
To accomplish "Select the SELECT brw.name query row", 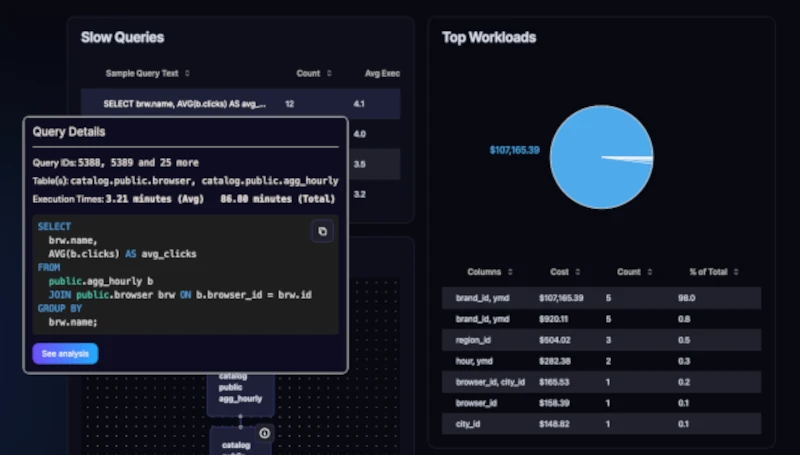I will [x=240, y=103].
